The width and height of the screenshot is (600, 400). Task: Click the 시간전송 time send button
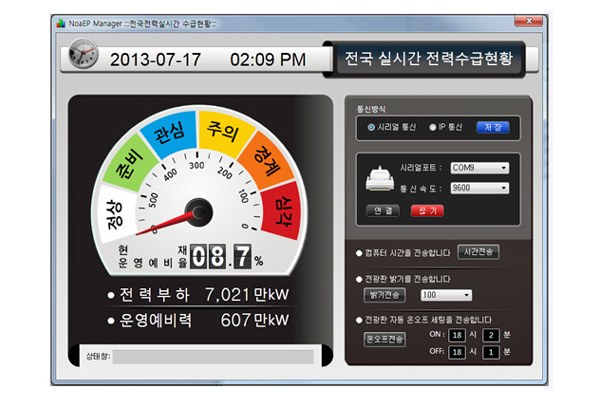tap(481, 252)
